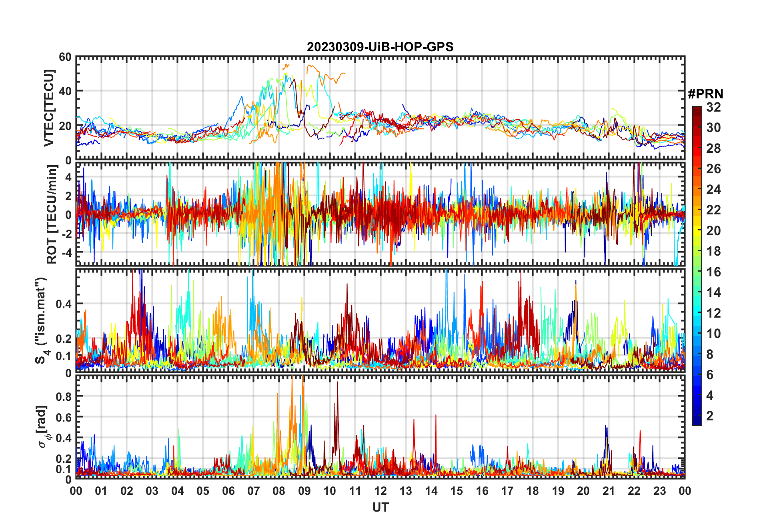Click the x-axis tick label 08
This screenshot has height=532, width=761.
point(279,491)
